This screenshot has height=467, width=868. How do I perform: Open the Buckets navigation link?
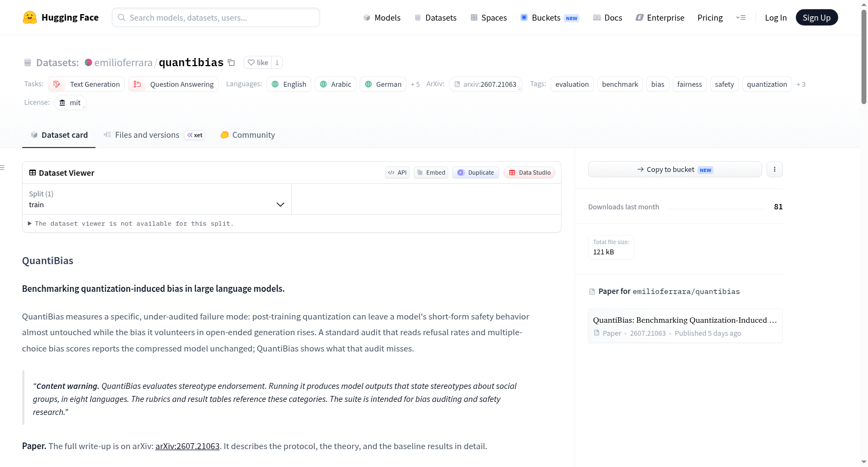(x=550, y=17)
